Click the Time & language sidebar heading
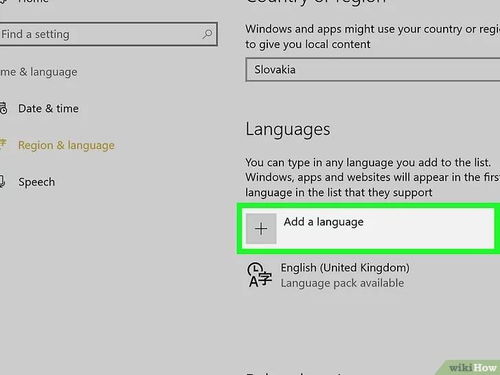Screen dimensions: 500x375 [39, 72]
